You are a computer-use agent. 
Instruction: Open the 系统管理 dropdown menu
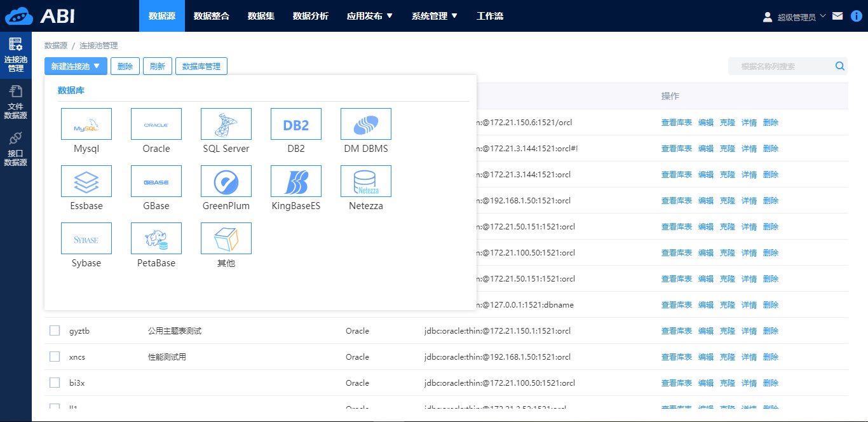click(x=435, y=15)
